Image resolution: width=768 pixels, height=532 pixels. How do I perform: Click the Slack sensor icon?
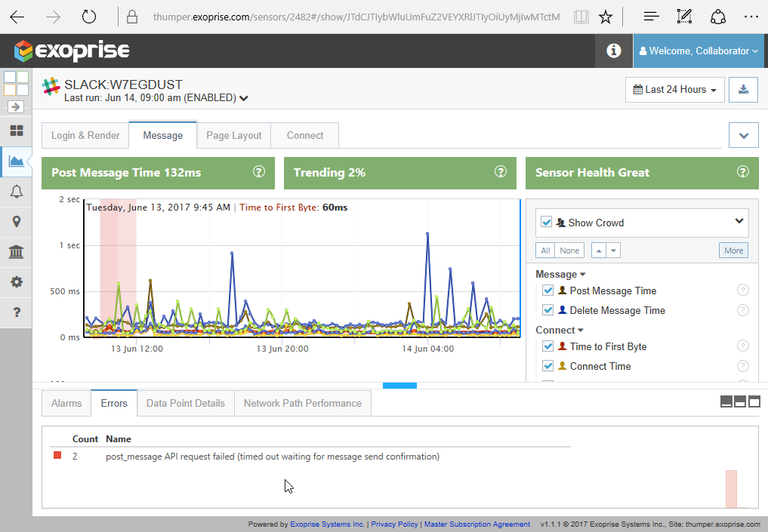(x=51, y=87)
